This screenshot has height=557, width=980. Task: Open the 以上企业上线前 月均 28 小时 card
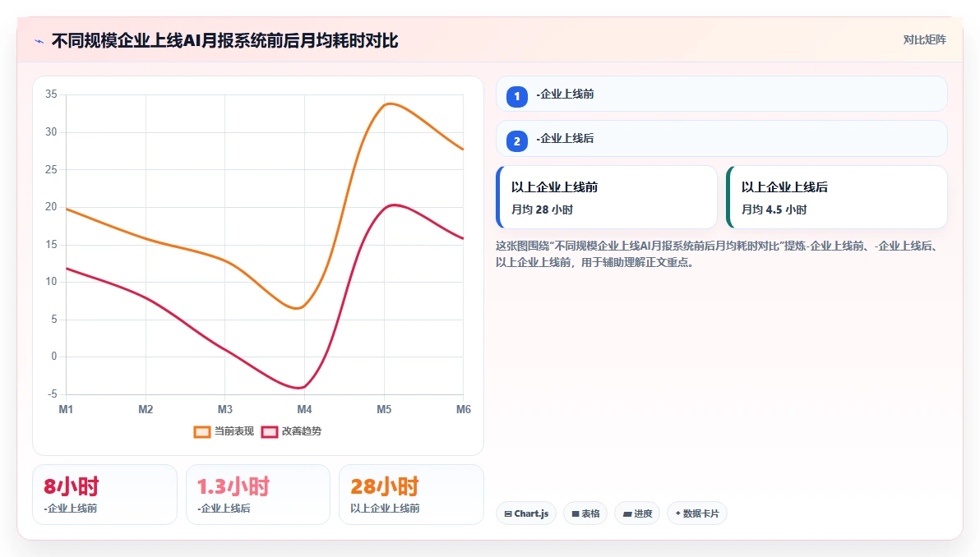click(x=606, y=196)
